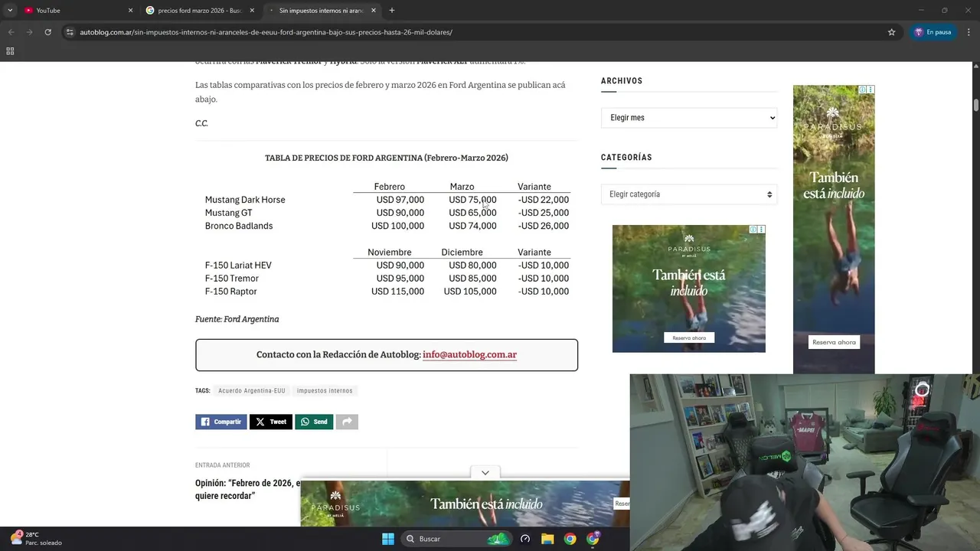980x551 pixels.
Task: Open previous entry Opinión Febrero de 2026
Action: point(248,489)
